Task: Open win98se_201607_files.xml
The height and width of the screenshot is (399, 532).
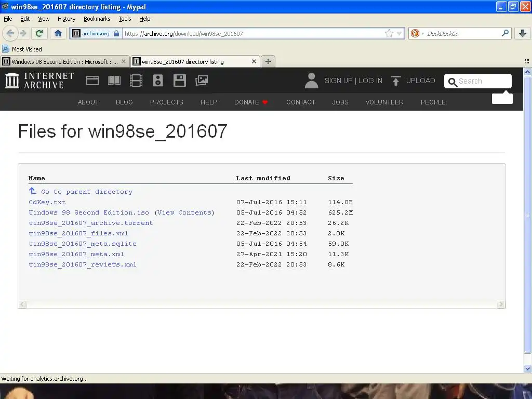Action: point(78,233)
